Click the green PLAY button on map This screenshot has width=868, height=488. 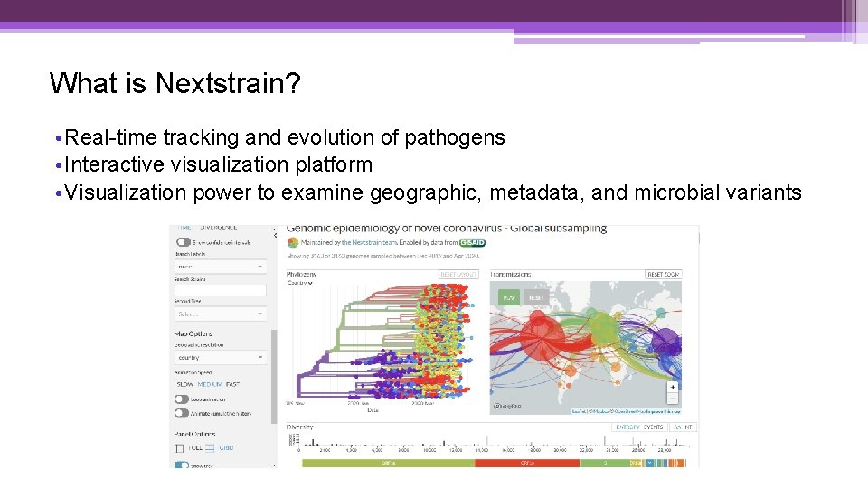click(509, 297)
